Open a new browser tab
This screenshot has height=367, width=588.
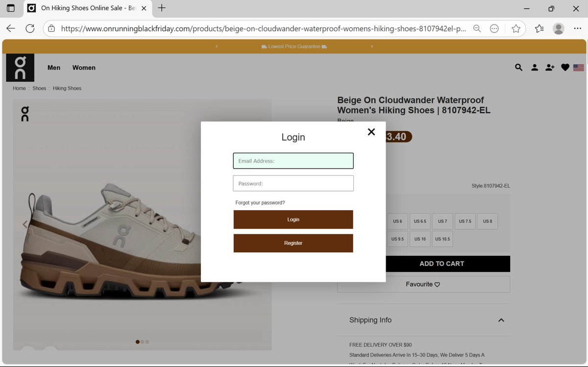click(x=162, y=8)
